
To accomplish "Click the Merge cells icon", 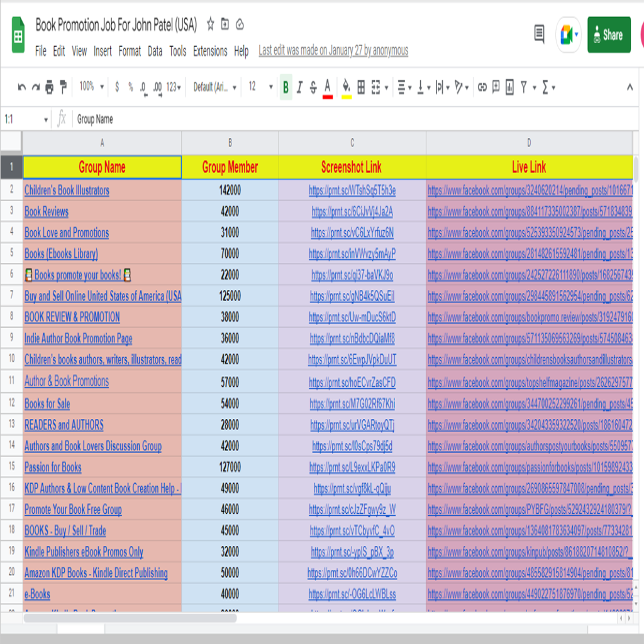I will click(x=375, y=87).
